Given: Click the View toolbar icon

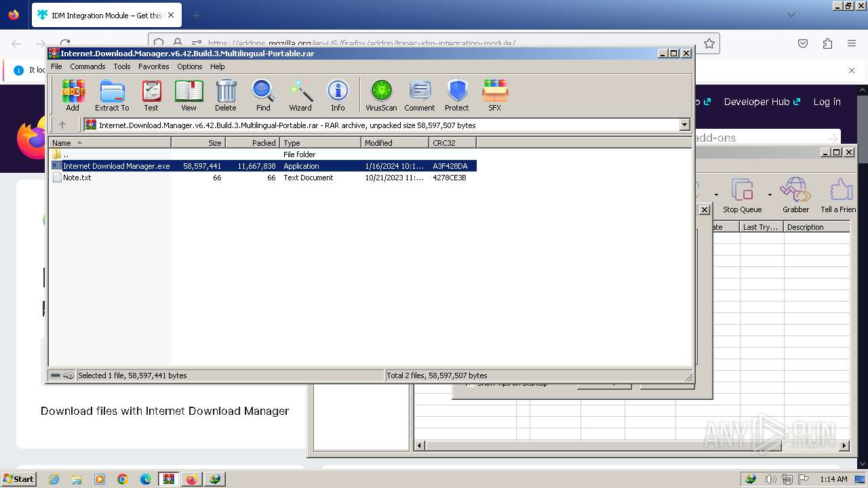Looking at the screenshot, I should 189,95.
